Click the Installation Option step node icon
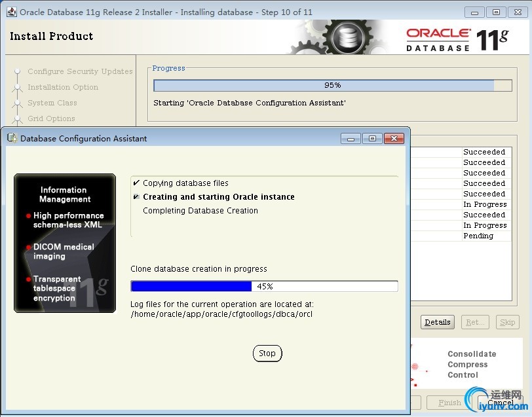532x417 pixels. (x=17, y=88)
